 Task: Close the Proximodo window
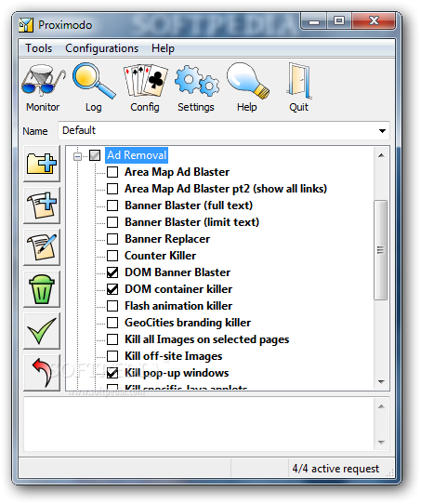pyautogui.click(x=374, y=21)
